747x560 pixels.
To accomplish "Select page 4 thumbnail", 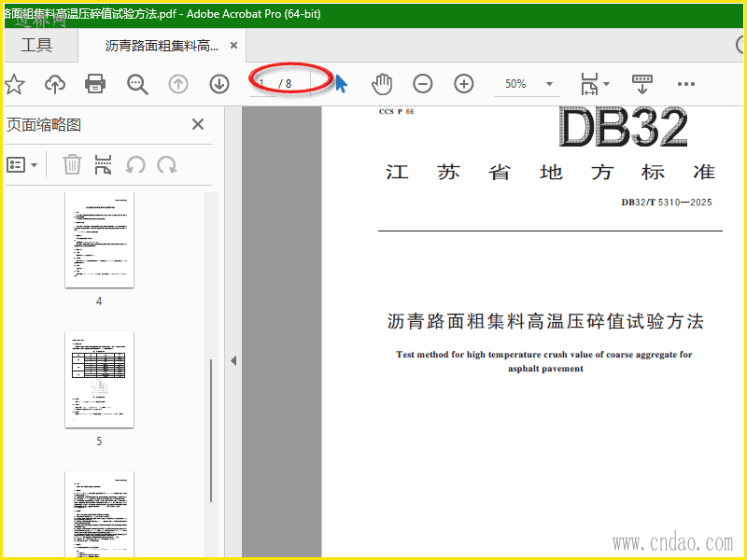I will tap(99, 240).
